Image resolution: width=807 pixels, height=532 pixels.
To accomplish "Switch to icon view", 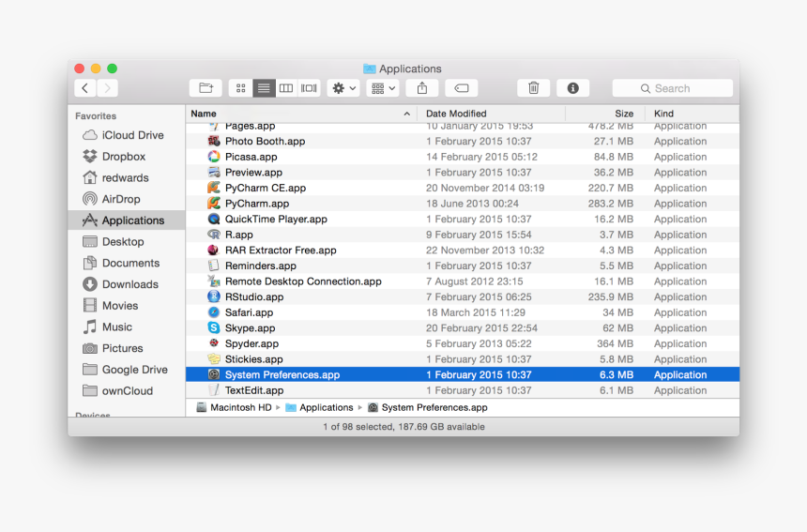I will (x=241, y=88).
